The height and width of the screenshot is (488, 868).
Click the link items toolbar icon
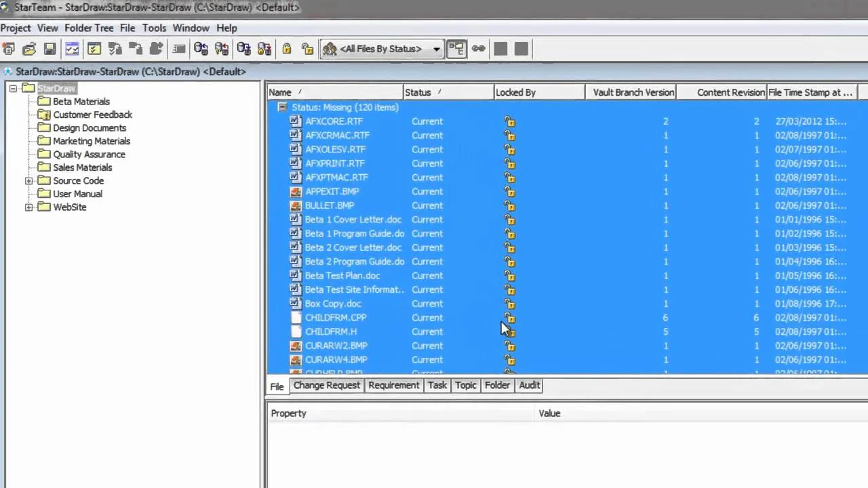[478, 48]
